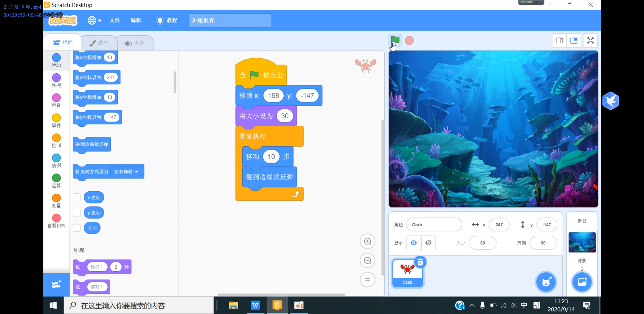644x314 pixels.
Task: Open the 教程 tutorials button
Action: coord(167,21)
